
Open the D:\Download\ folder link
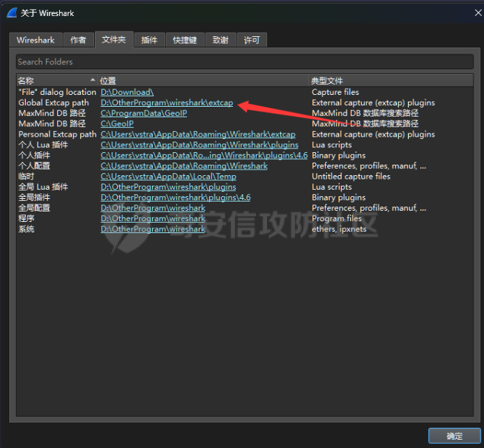pos(127,92)
